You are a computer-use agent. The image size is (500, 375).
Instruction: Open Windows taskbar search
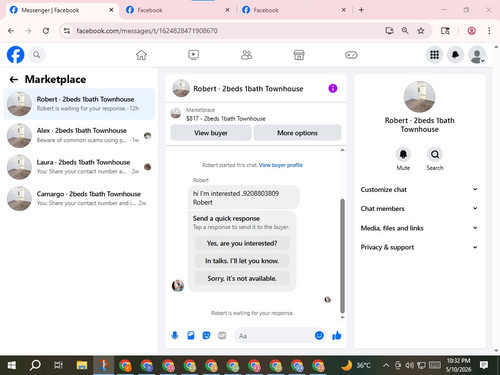coord(35,365)
